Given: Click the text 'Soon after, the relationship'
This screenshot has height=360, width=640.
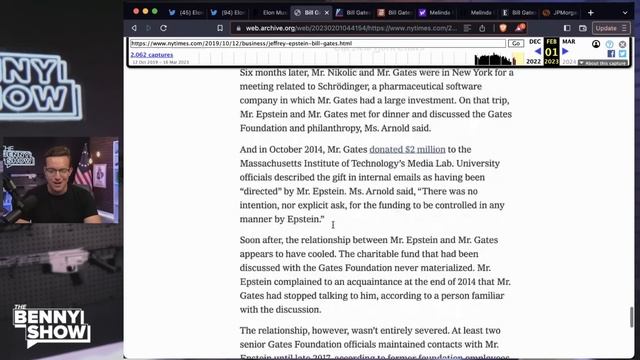Looking at the screenshot, I should click(x=296, y=240).
